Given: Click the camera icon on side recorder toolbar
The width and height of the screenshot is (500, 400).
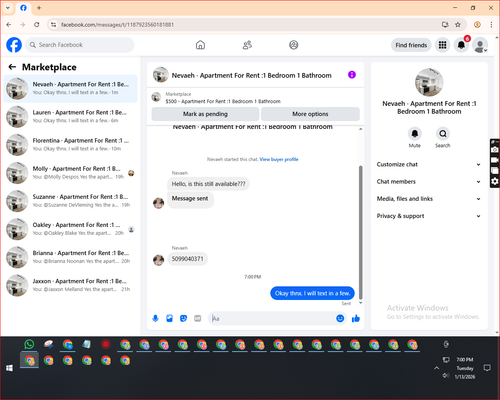Looking at the screenshot, I should pyautogui.click(x=495, y=149).
